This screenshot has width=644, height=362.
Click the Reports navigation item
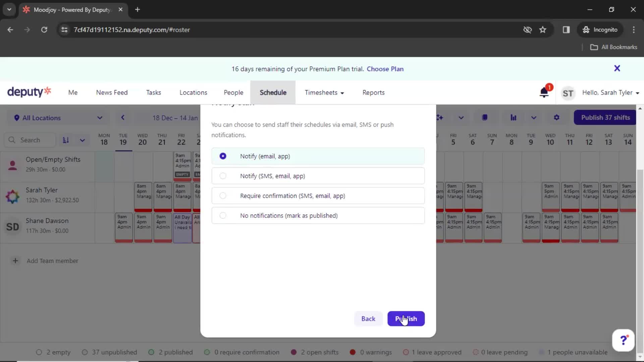373,93
